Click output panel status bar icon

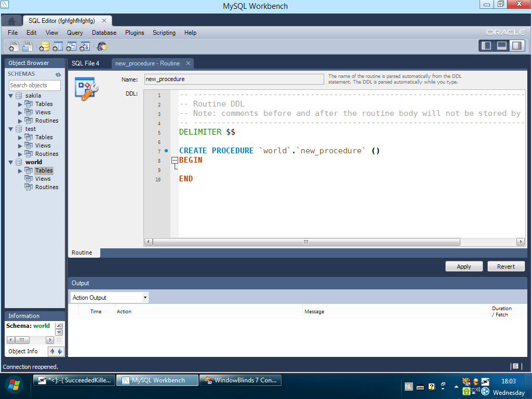(x=515, y=366)
